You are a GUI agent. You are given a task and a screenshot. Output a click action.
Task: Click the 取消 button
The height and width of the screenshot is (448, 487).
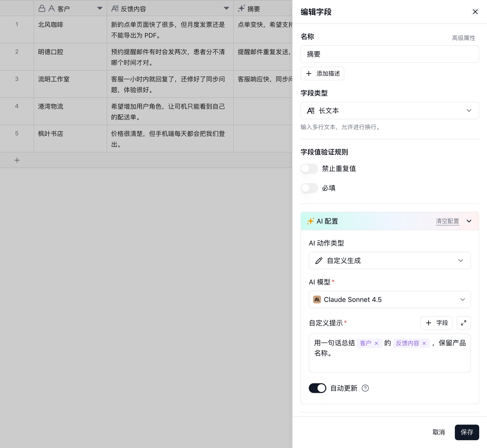click(x=439, y=432)
